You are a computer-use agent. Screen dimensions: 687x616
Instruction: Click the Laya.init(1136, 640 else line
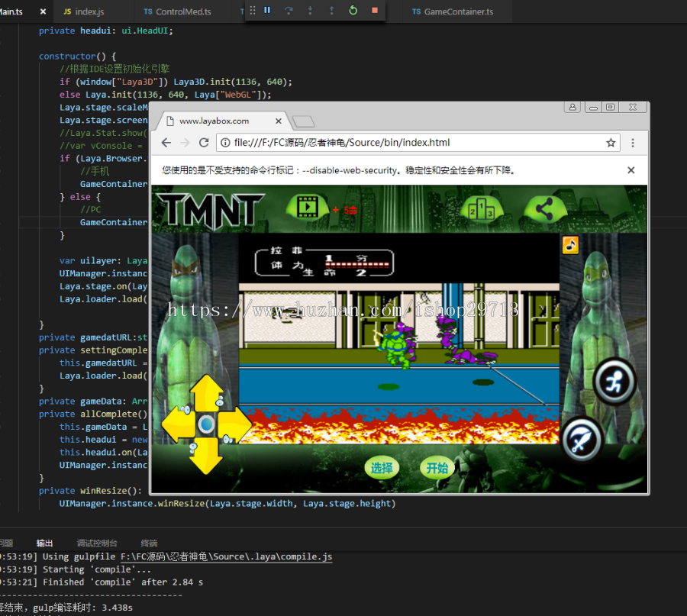tap(165, 95)
